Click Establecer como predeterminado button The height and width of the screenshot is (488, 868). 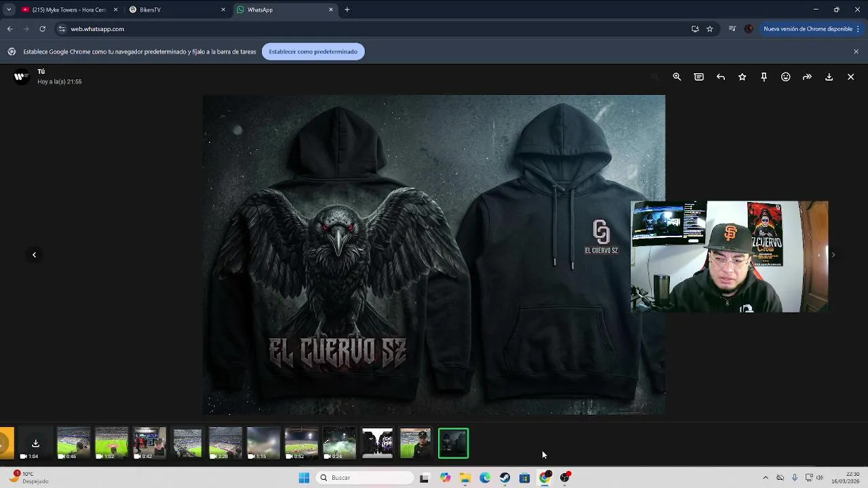(313, 52)
